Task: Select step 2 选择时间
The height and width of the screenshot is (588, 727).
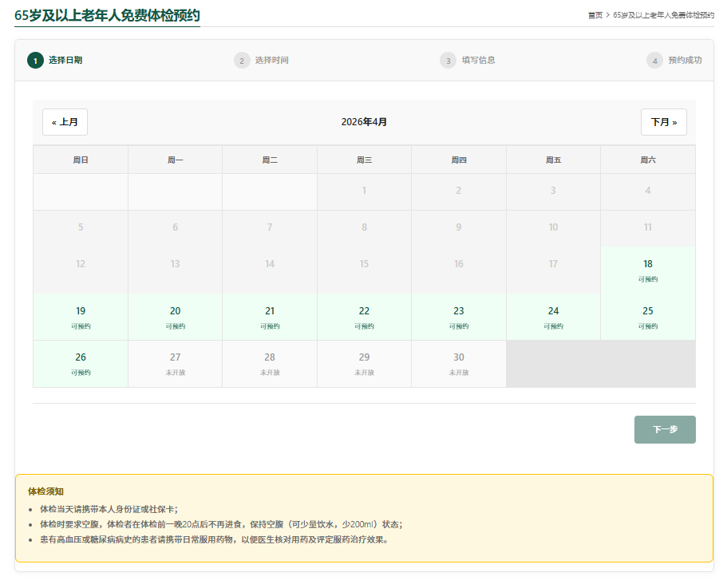Action: point(262,61)
